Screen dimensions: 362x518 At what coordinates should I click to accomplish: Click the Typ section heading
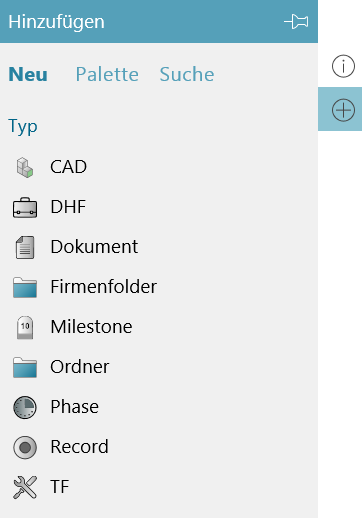pyautogui.click(x=23, y=127)
